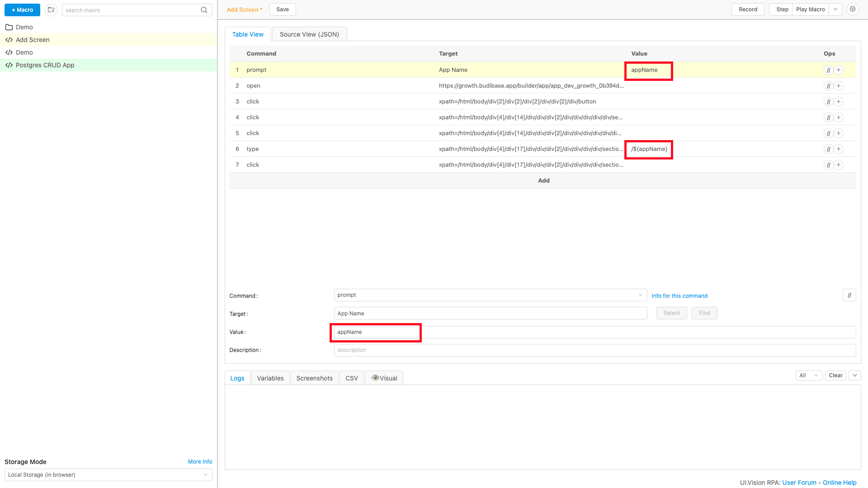The image size is (868, 488).
Task: Toggle comment on row 6 type command
Action: point(828,149)
